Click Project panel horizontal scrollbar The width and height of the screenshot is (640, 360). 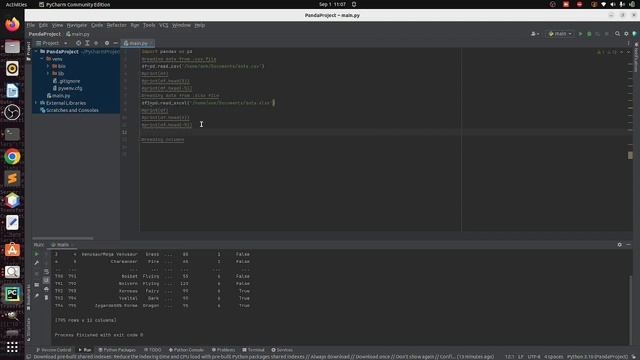(x=62, y=238)
